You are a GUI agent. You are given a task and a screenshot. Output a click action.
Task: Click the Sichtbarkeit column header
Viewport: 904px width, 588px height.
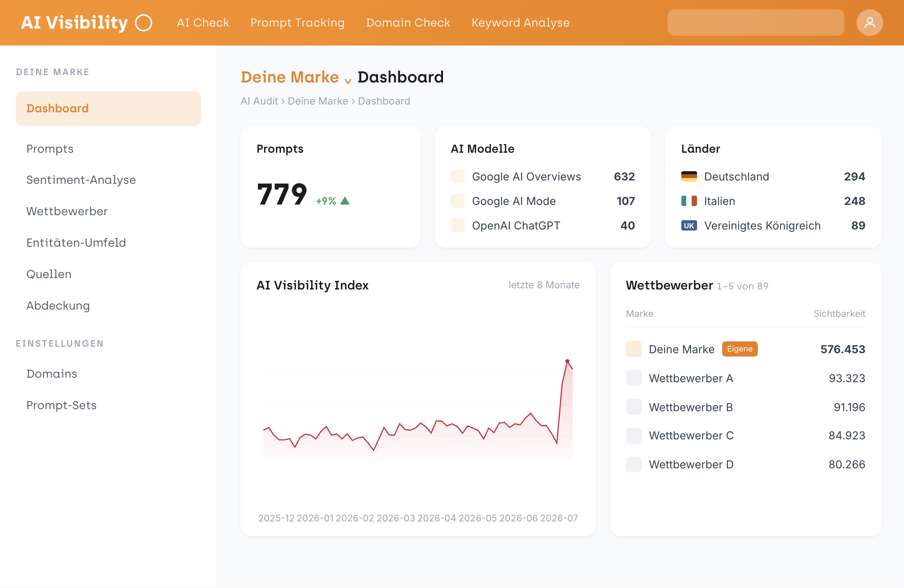[x=839, y=314]
